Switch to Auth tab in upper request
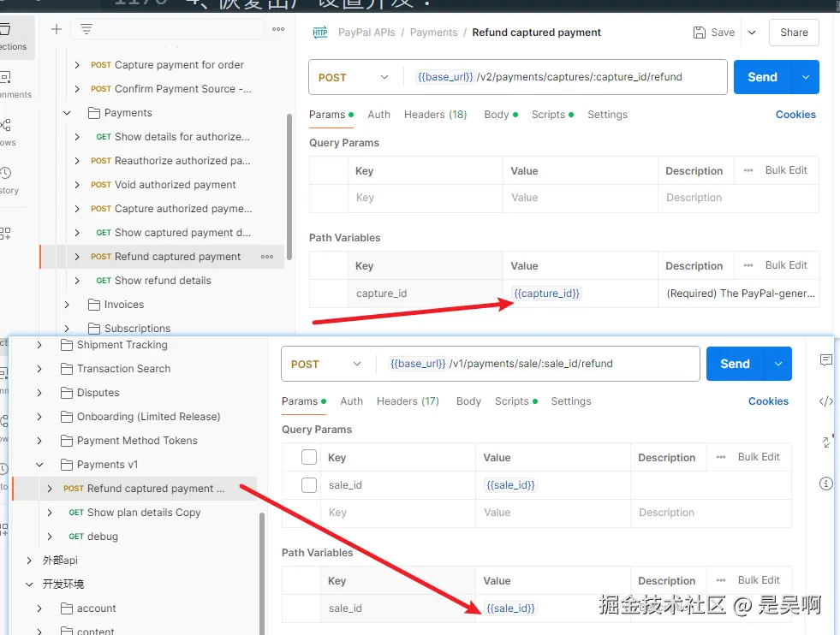The image size is (840, 635). (x=378, y=115)
